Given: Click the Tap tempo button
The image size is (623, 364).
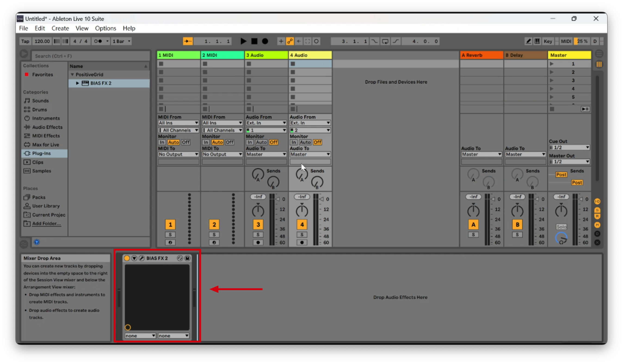Looking at the screenshot, I should 25,41.
